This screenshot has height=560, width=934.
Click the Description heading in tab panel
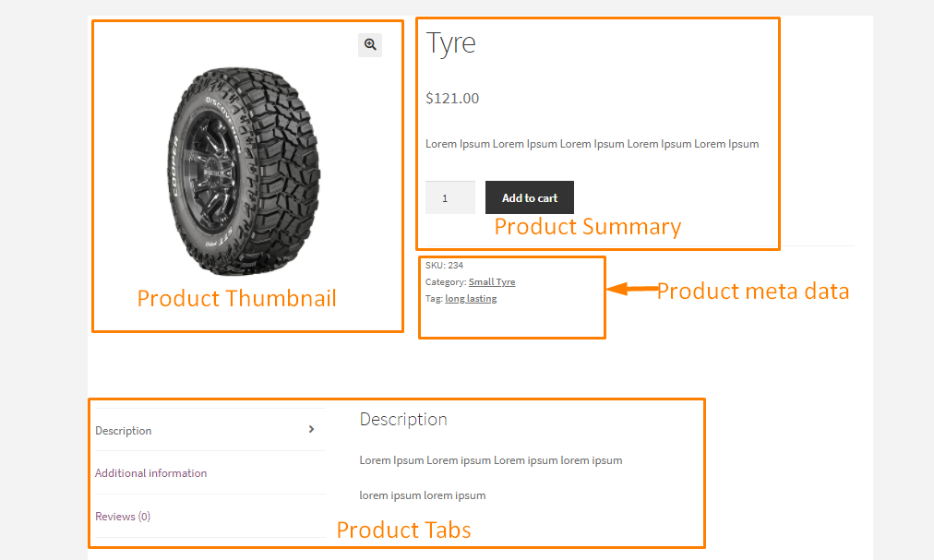[403, 420]
